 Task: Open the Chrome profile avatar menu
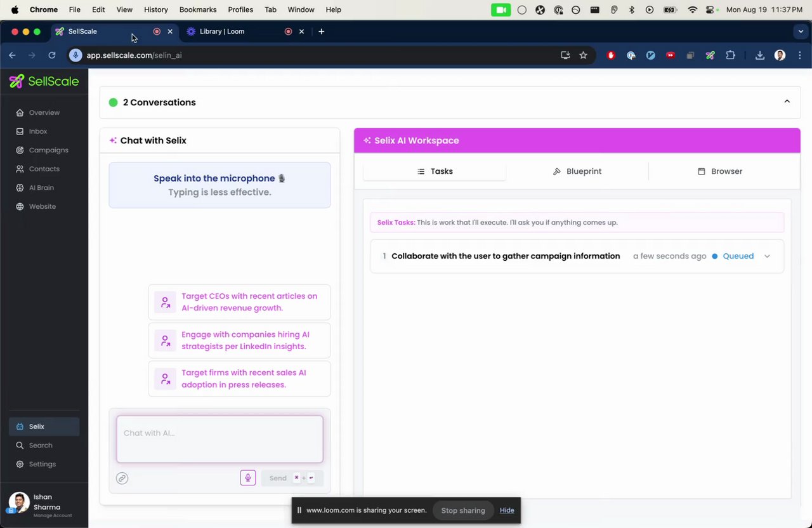(780, 55)
